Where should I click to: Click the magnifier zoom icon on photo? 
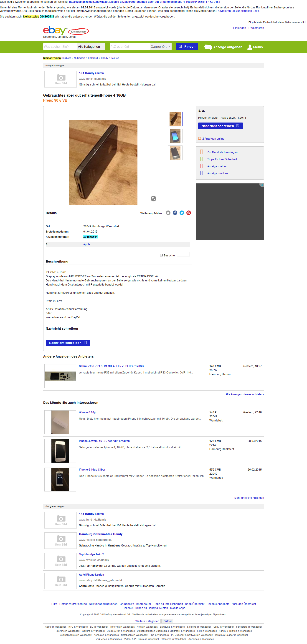point(153,198)
